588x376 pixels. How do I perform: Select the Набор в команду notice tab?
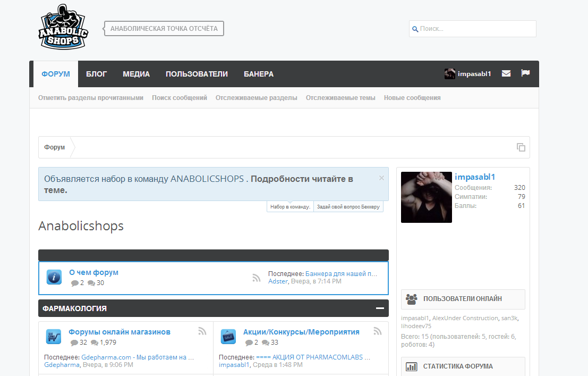click(290, 206)
